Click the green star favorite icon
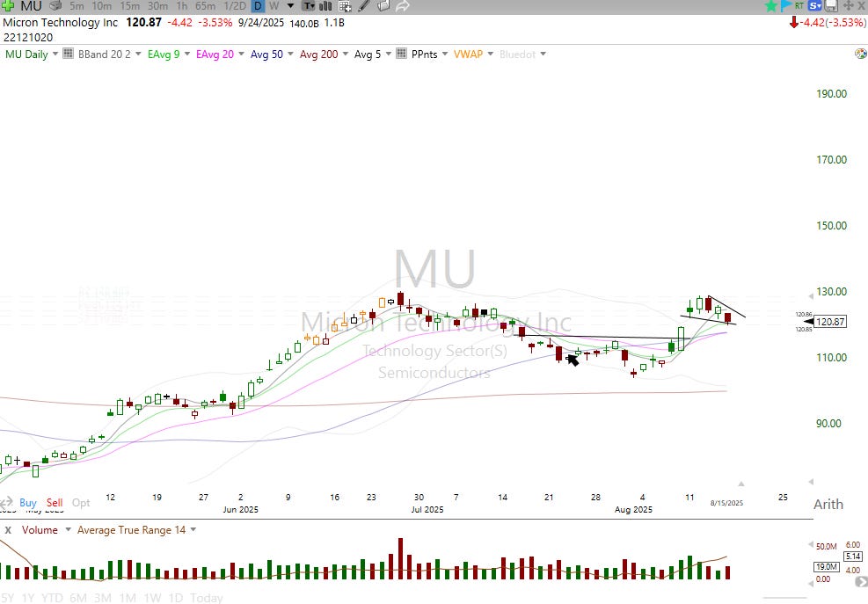This screenshot has width=868, height=604. 771,6
